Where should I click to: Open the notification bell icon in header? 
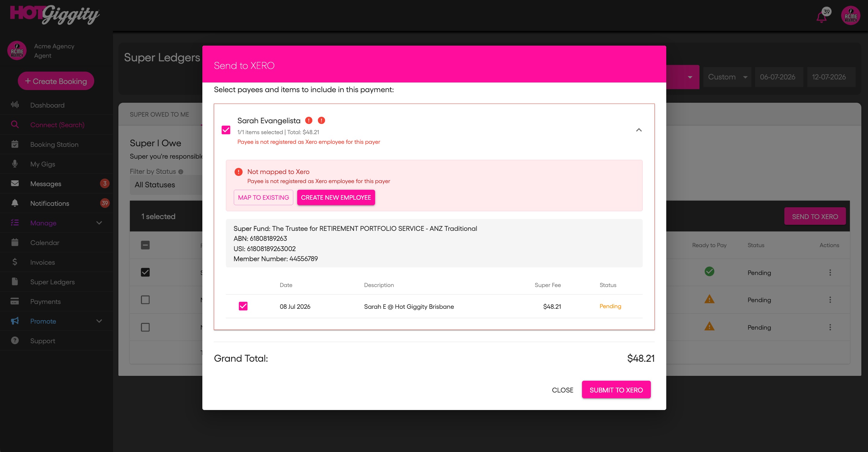pyautogui.click(x=821, y=17)
